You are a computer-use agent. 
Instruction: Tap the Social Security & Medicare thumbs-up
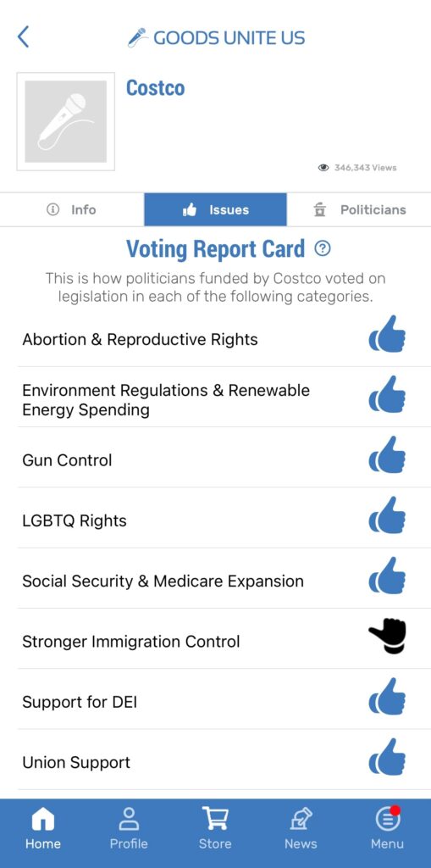pos(387,576)
